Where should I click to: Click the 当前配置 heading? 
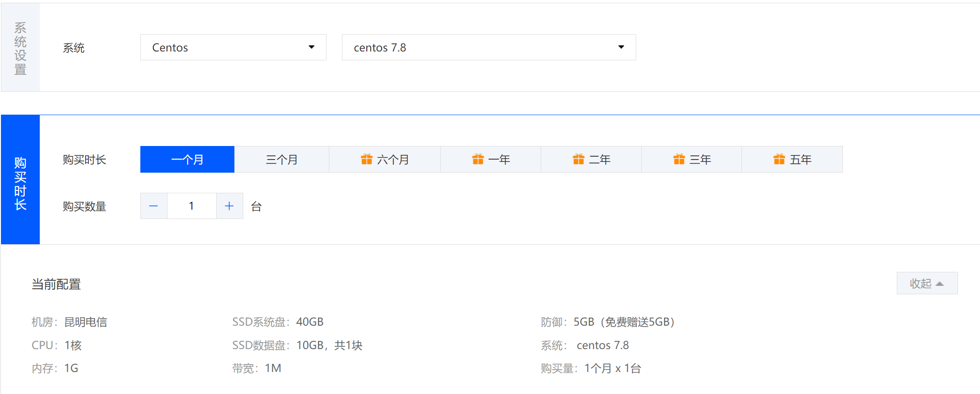(56, 284)
